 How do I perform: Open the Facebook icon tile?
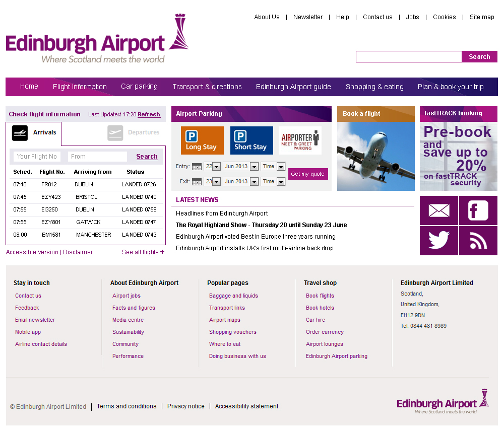pos(478,210)
